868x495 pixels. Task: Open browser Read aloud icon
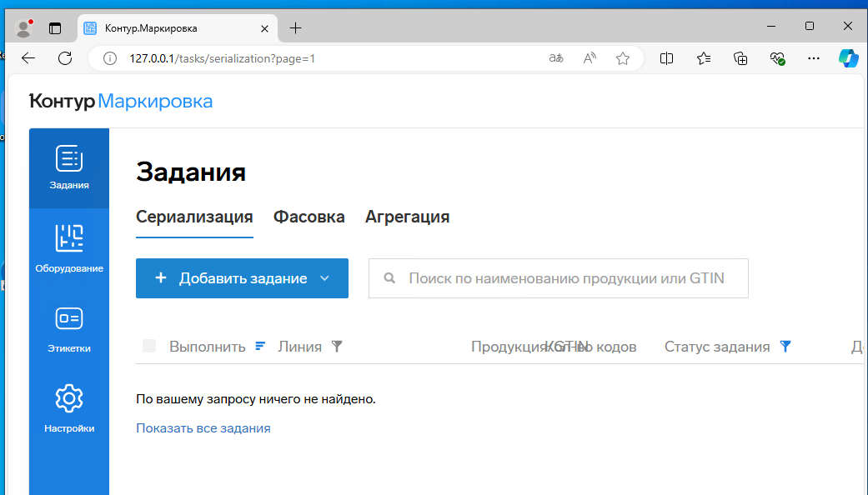click(590, 58)
